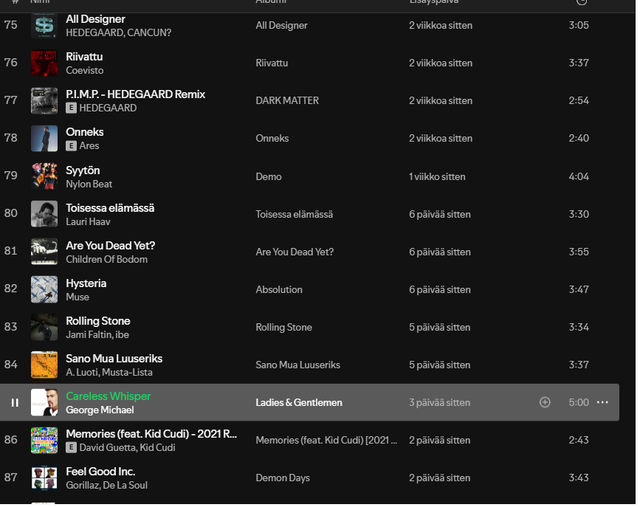Click duration 4:04 on Syytön row
Screen dimensions: 640x507
578,177
